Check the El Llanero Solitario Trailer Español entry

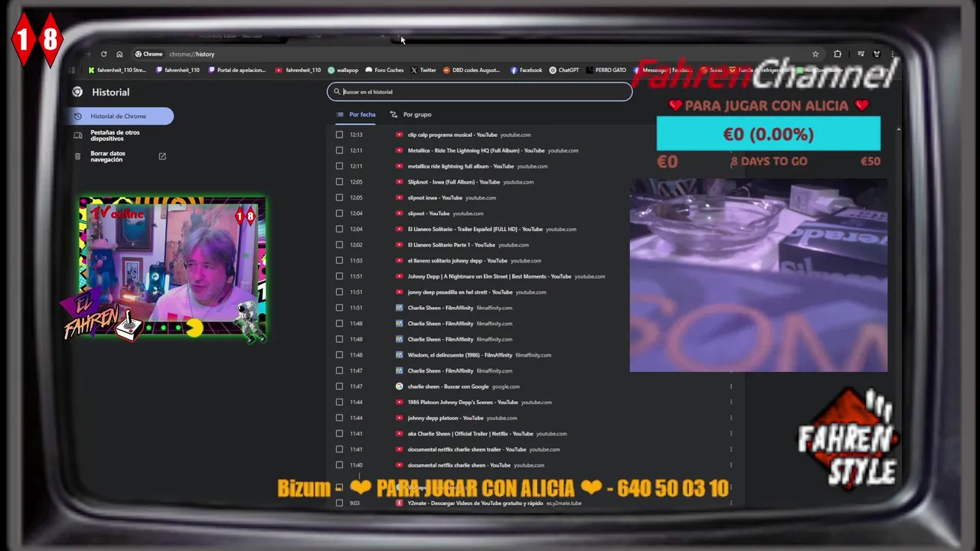click(339, 229)
